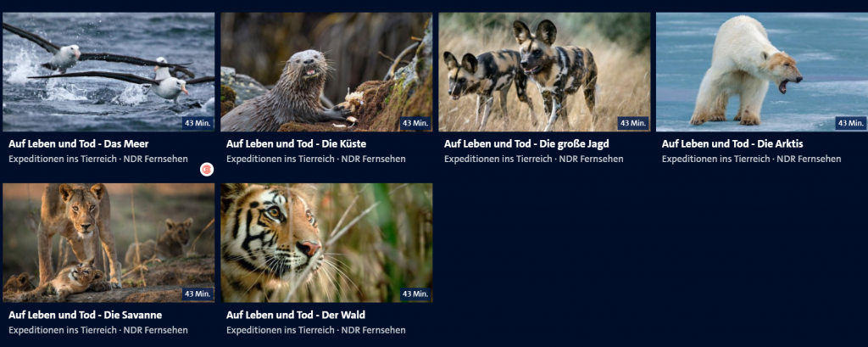This screenshot has width=868, height=347.
Task: Open the lioness thumbnail for Die Savanne
Action: pyautogui.click(x=108, y=243)
